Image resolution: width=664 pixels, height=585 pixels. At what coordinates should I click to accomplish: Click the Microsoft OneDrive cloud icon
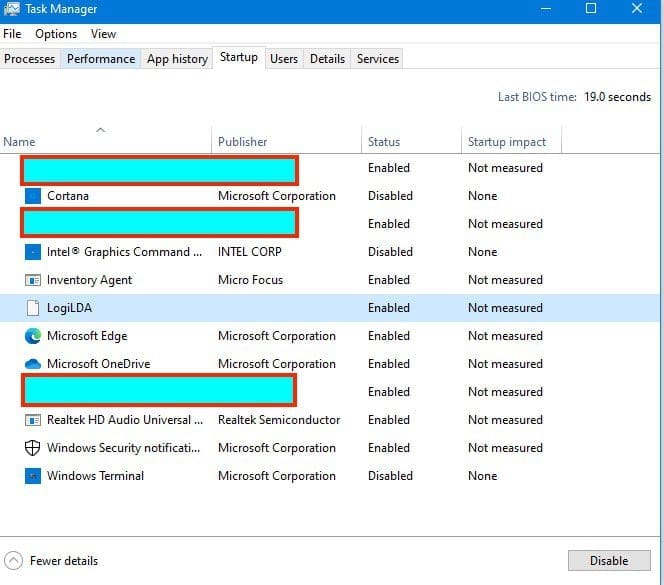[32, 364]
